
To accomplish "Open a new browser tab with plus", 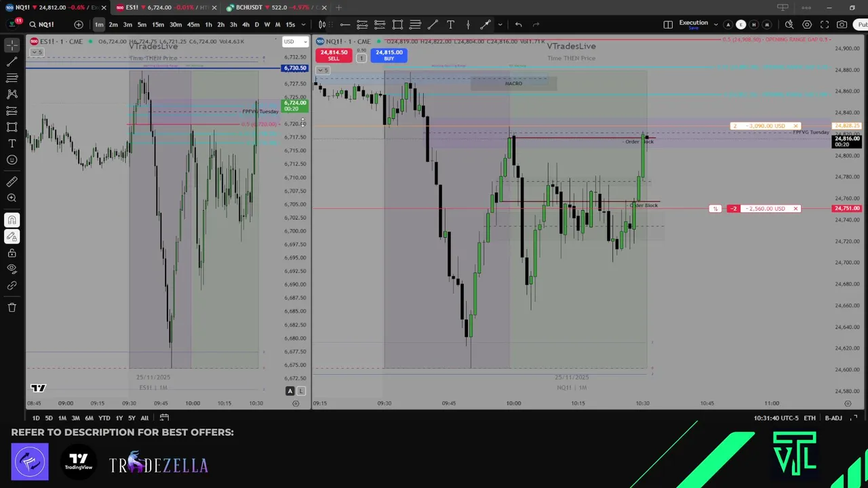I will click(338, 7).
